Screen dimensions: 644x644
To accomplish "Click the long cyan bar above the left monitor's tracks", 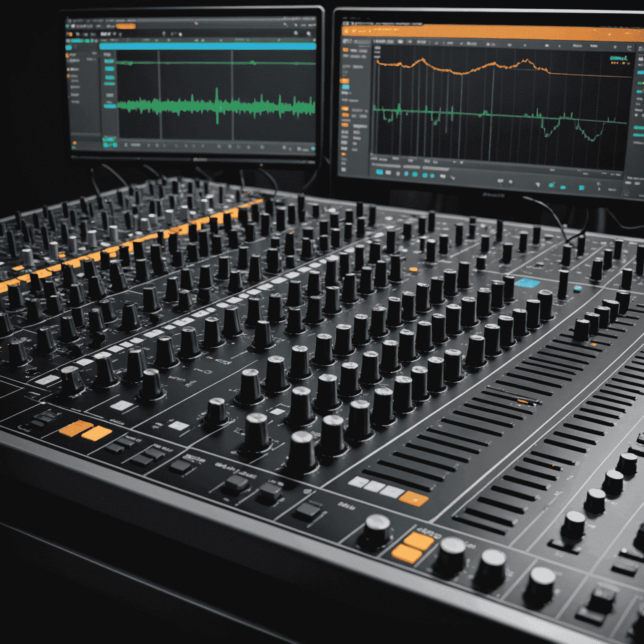I will pos(208,46).
